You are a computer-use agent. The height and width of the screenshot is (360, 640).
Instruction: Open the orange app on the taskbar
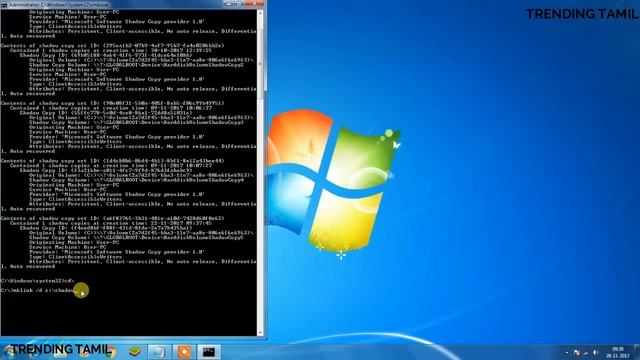(184, 351)
